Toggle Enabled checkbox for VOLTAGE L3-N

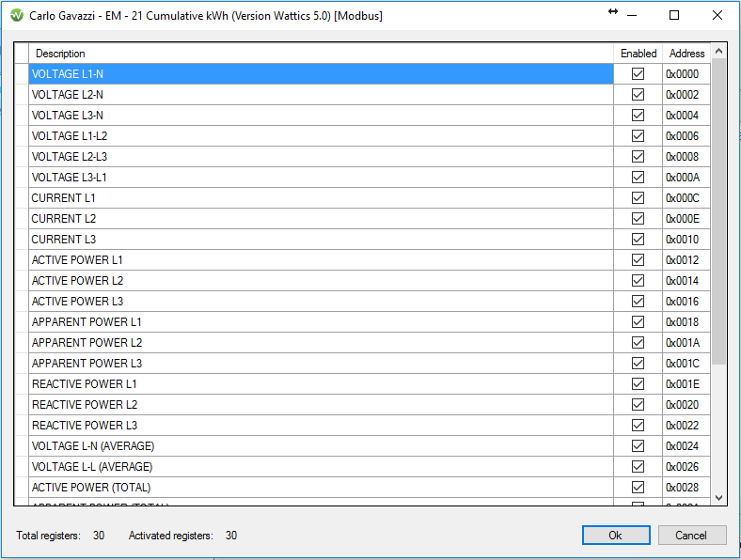(638, 116)
